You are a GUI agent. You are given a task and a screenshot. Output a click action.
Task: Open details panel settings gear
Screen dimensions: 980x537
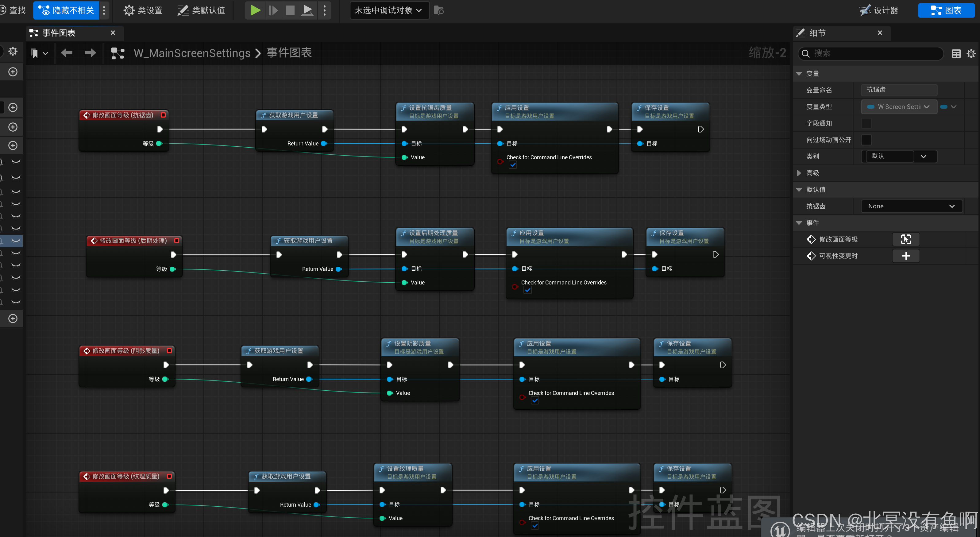coord(971,54)
